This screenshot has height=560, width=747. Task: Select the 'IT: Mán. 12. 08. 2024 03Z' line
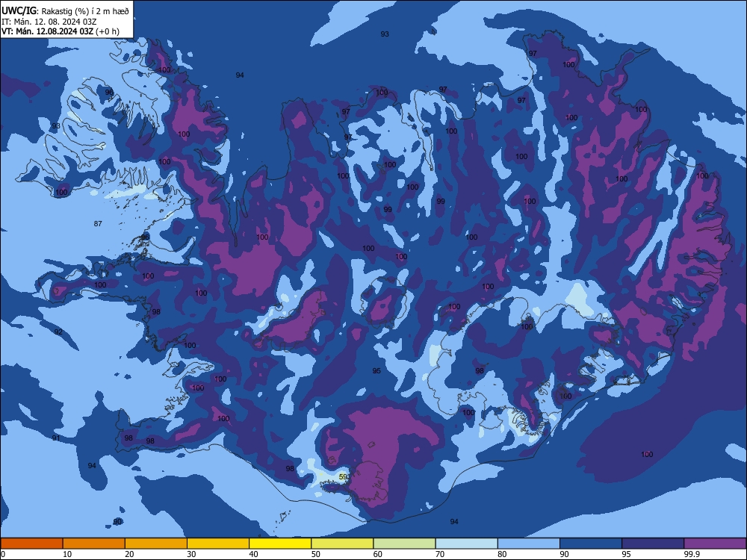point(49,22)
